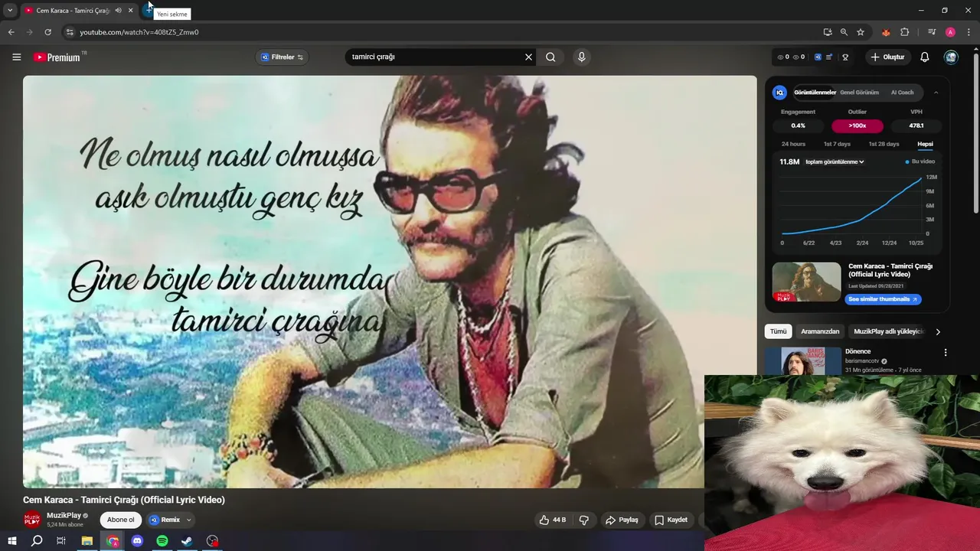
Task: Open the Chrome zoom magnifier icon
Action: coord(844,32)
